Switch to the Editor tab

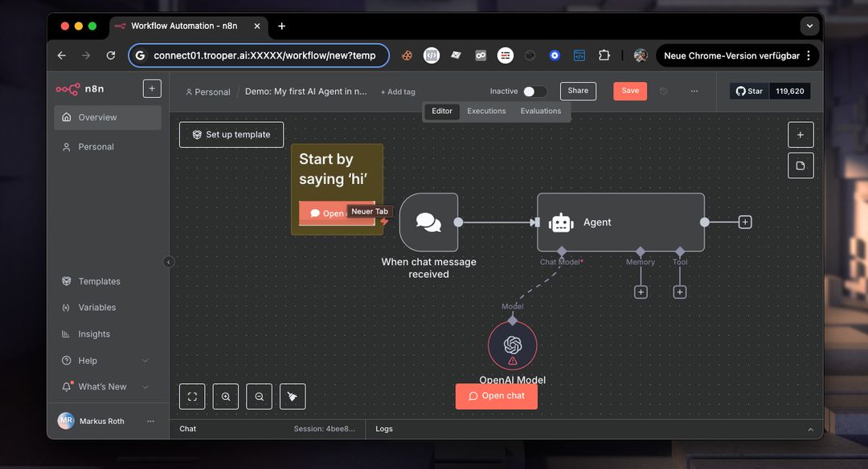442,111
